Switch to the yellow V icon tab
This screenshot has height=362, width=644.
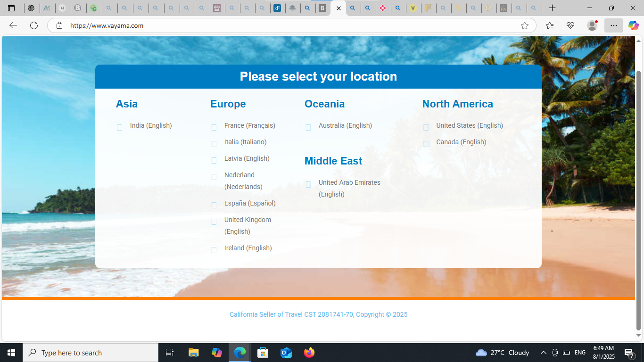pos(413,8)
